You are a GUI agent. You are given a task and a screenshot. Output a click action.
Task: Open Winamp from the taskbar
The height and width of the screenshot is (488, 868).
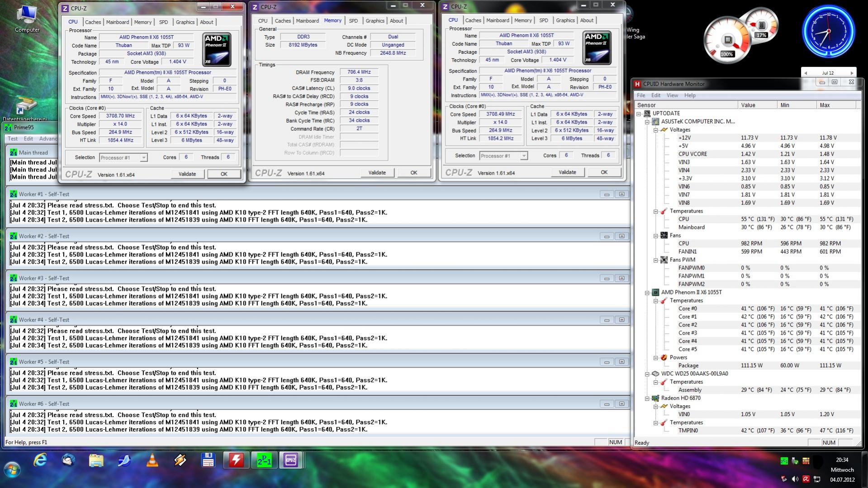tap(180, 460)
